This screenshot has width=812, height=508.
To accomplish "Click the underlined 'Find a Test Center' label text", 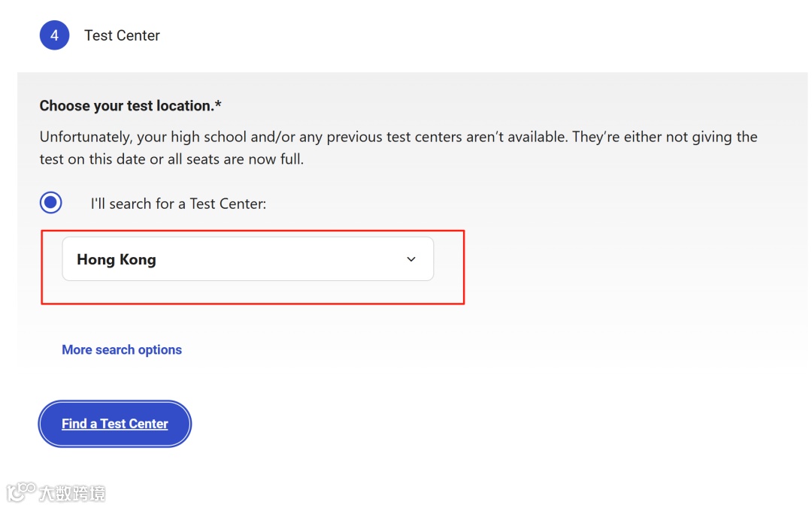I will [x=114, y=424].
